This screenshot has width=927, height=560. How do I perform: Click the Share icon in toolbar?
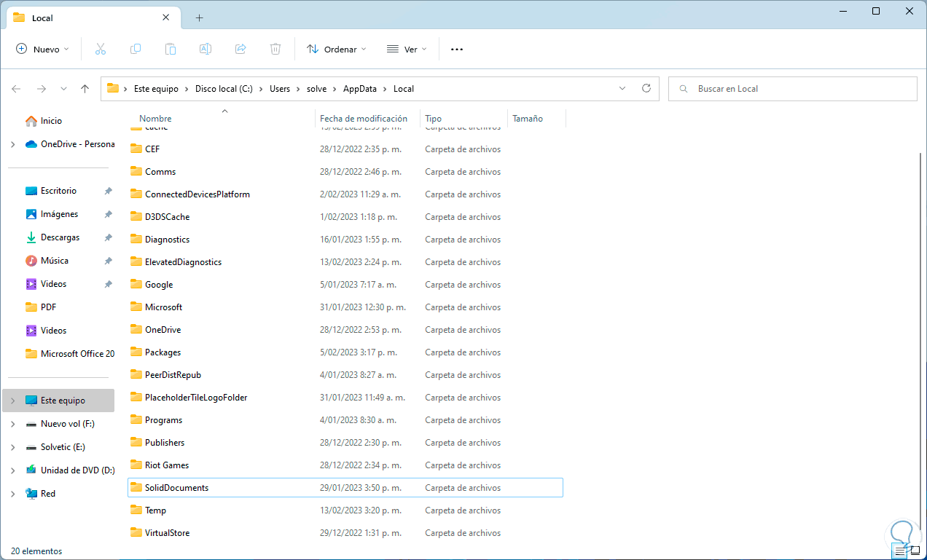tap(240, 49)
